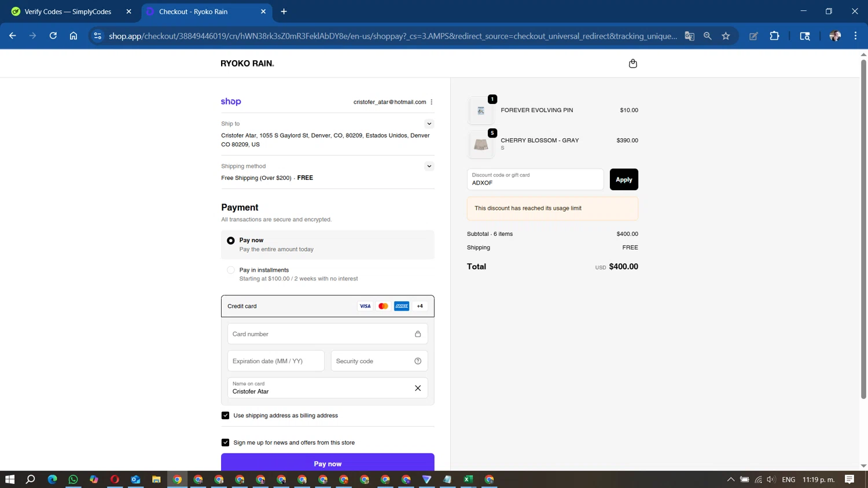Click the Total $400.00 amount
The image size is (868, 488).
click(623, 267)
